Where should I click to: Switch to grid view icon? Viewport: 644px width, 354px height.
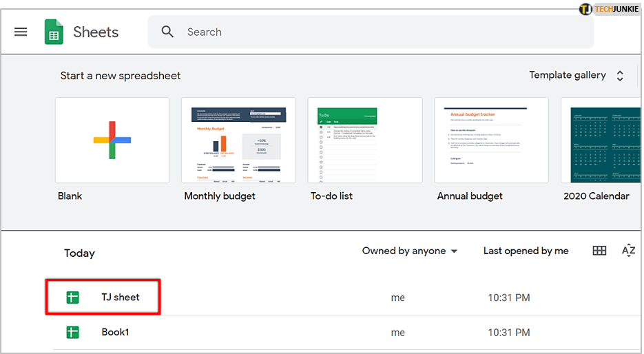pyautogui.click(x=599, y=251)
